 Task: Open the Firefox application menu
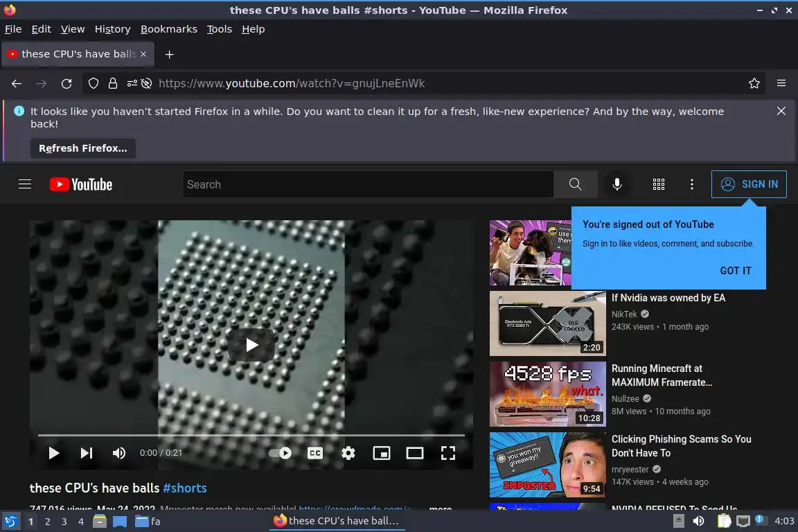point(781,84)
